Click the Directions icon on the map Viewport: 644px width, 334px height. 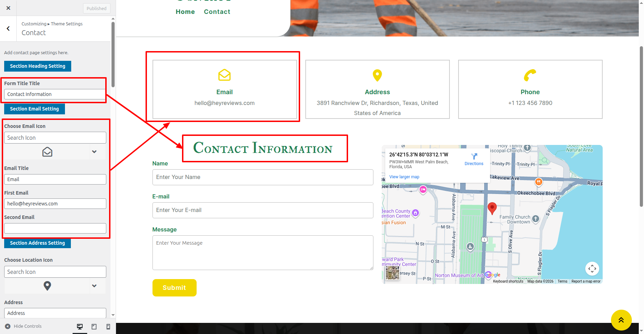coord(474,157)
